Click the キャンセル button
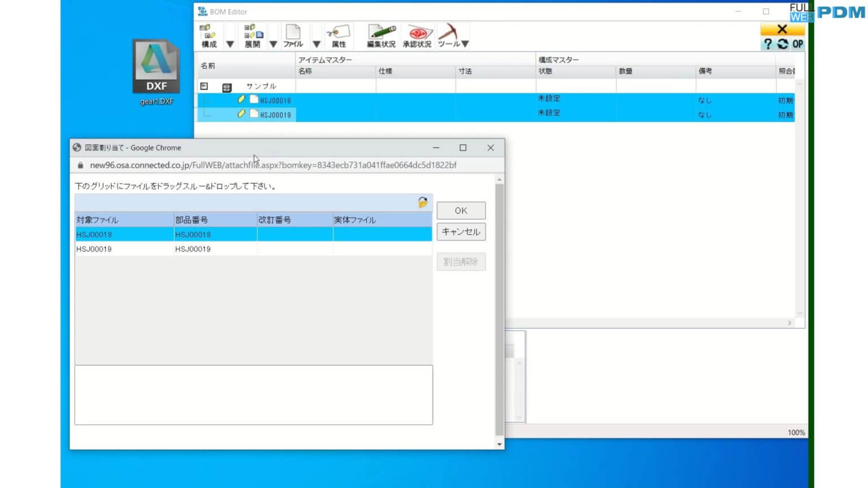The image size is (868, 488). (x=461, y=232)
